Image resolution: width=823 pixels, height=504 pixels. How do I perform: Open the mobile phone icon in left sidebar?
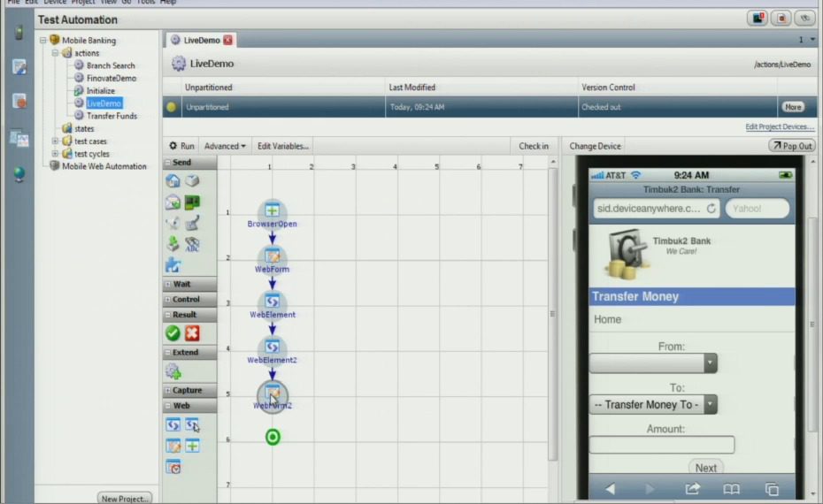pyautogui.click(x=19, y=33)
